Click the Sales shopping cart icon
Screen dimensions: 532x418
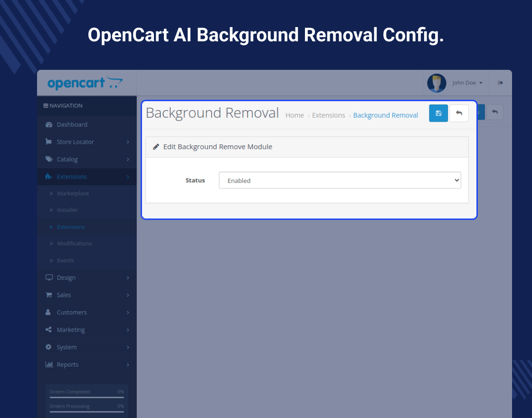(x=49, y=295)
